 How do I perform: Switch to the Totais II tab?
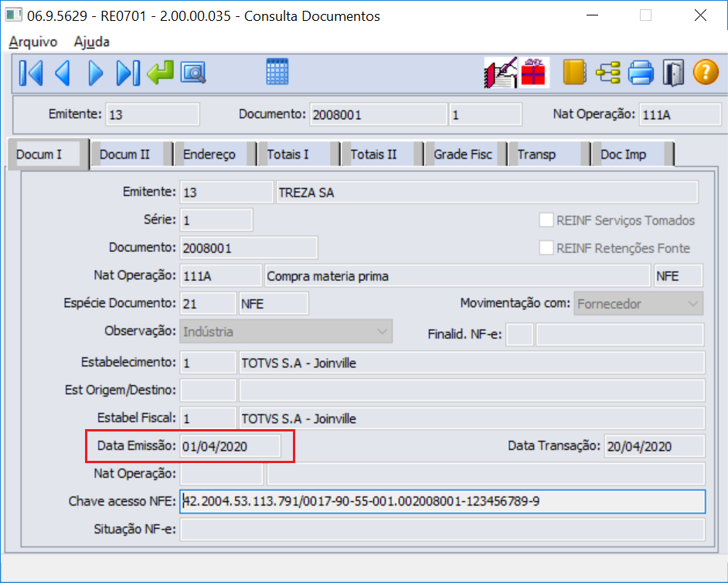[x=382, y=154]
